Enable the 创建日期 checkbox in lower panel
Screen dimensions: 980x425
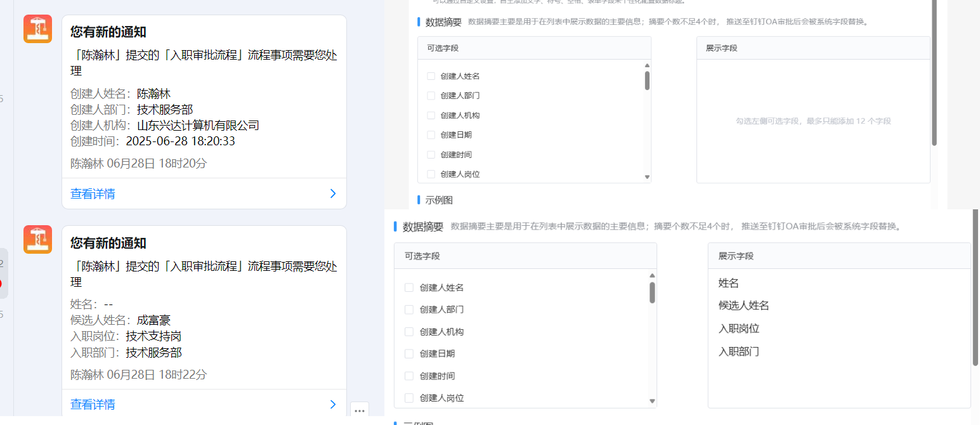(409, 353)
